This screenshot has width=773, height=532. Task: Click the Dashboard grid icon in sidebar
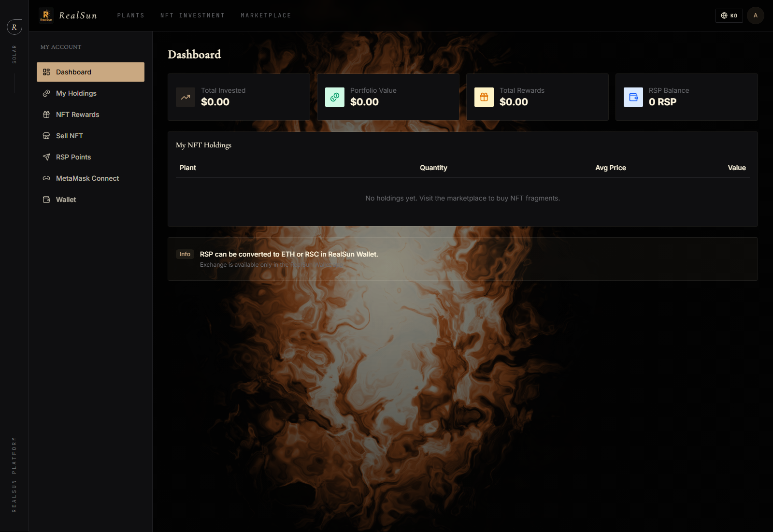(x=46, y=72)
